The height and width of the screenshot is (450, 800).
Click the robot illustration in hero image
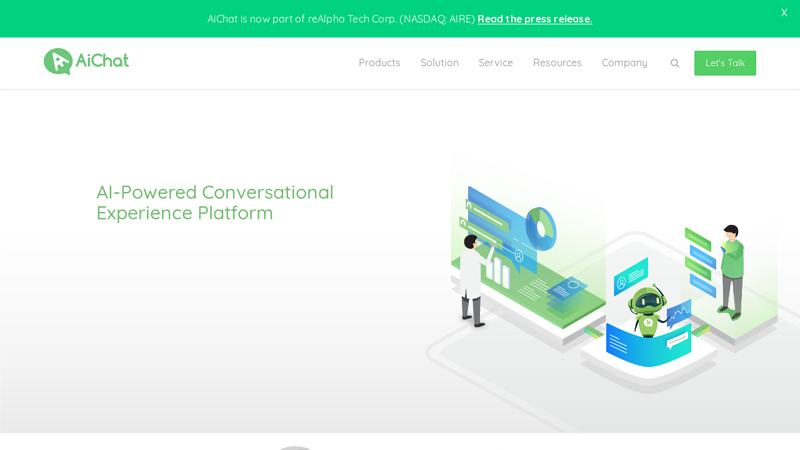click(646, 311)
